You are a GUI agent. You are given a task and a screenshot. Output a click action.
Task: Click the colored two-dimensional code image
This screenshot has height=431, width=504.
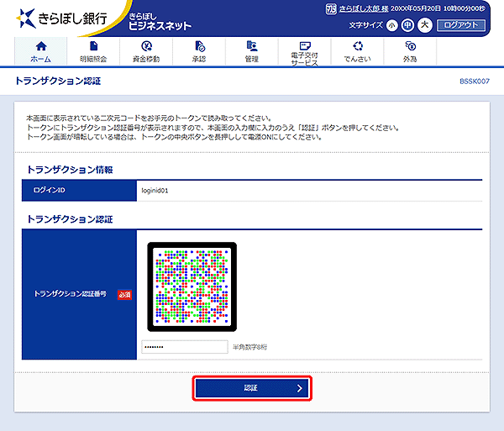pos(192,286)
